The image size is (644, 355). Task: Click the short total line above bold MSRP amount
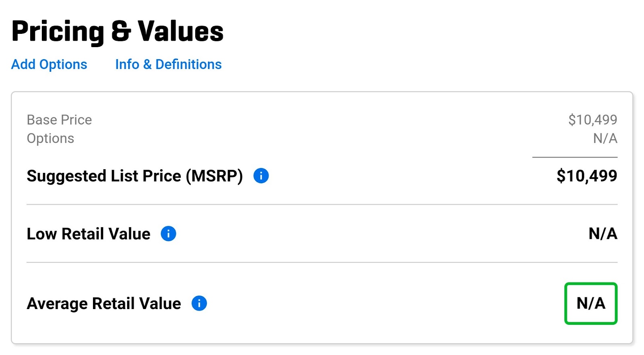[x=575, y=157]
